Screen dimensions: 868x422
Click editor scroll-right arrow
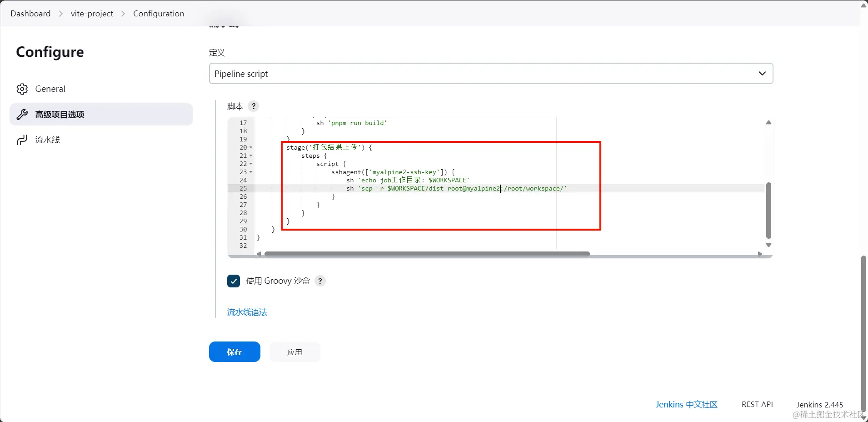pos(760,254)
